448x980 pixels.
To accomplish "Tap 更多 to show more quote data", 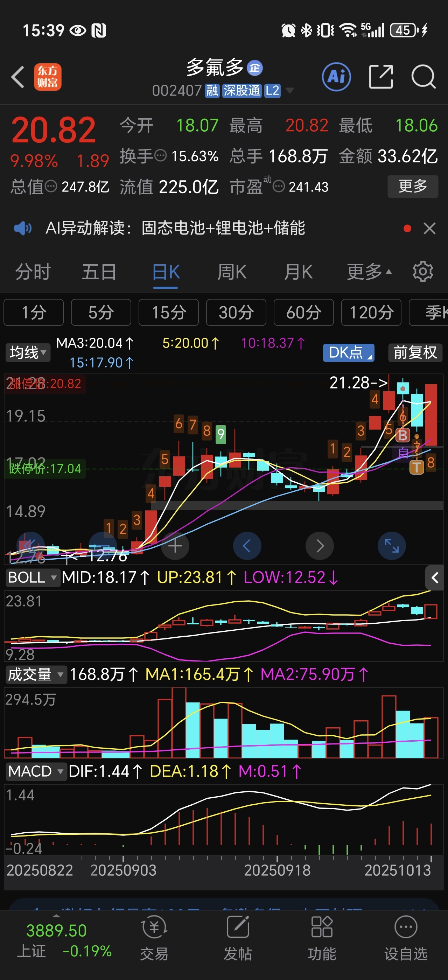I will pyautogui.click(x=413, y=187).
